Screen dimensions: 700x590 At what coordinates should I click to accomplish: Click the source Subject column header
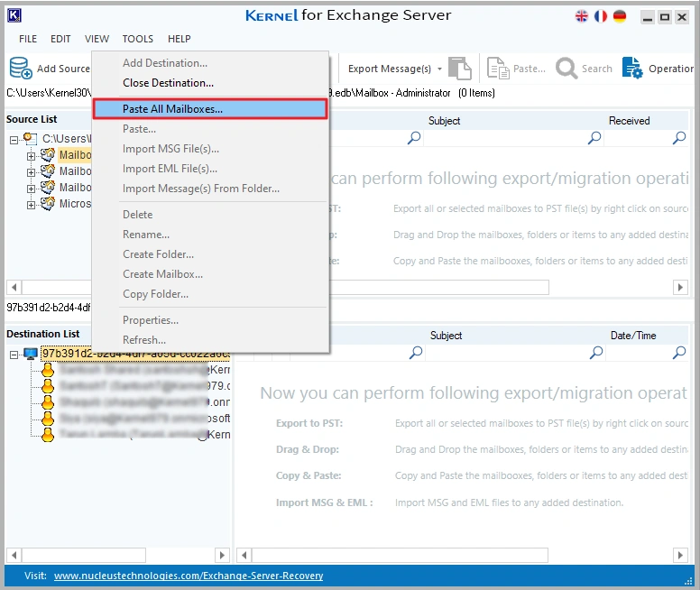coord(444,121)
